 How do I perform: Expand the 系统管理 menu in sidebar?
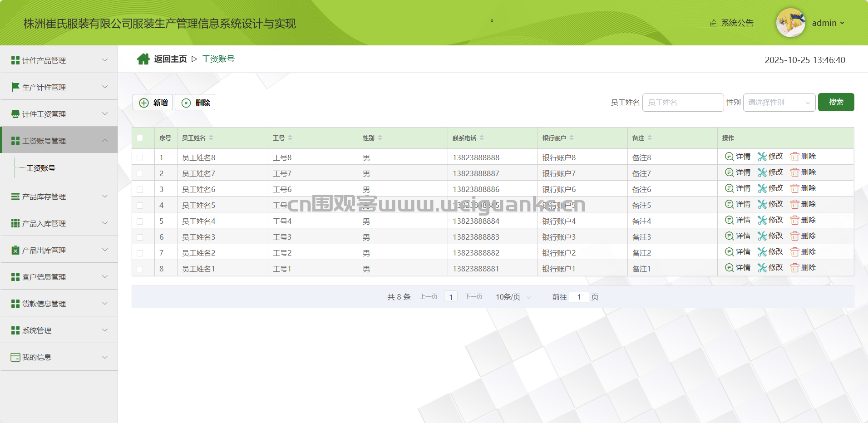tap(59, 330)
